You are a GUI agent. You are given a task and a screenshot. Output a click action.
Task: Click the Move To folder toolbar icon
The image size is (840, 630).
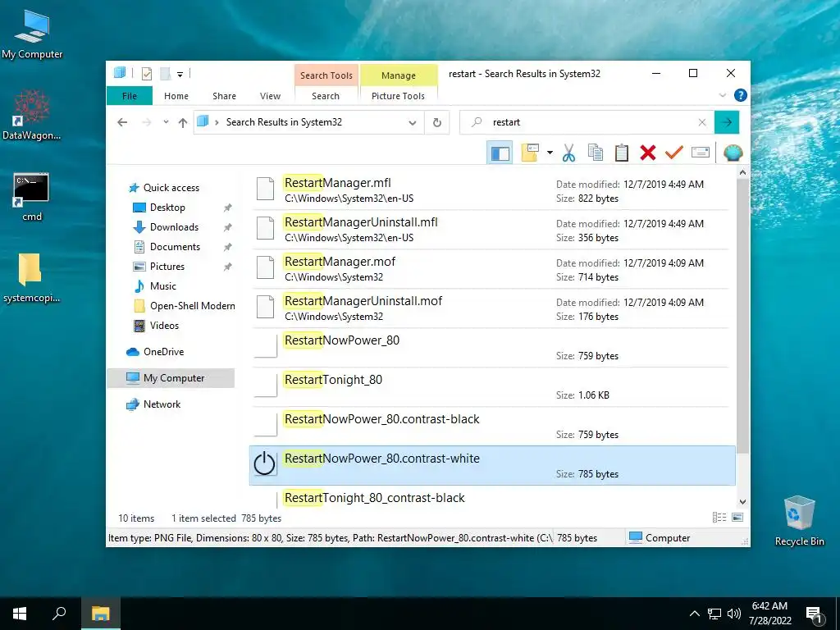[x=531, y=153]
